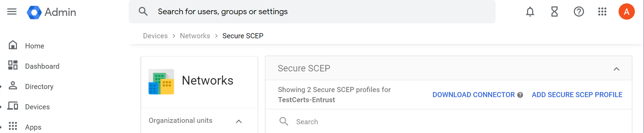The height and width of the screenshot is (133, 644).
Task: Expand the Directory sidebar item
Action: [1, 87]
